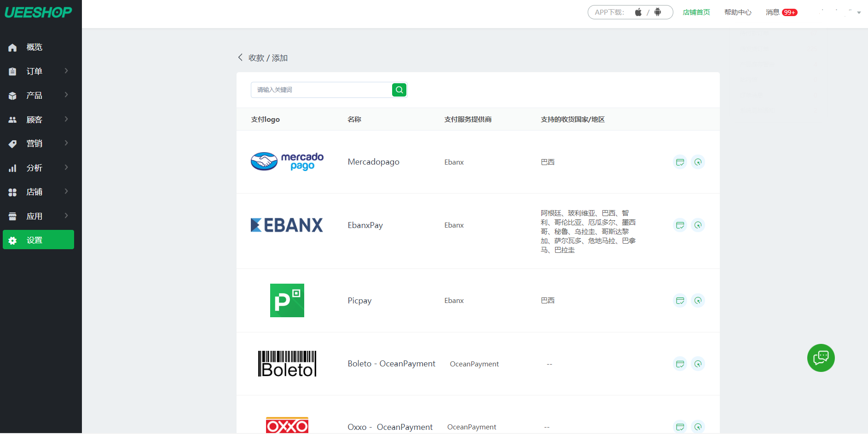
Task: Click the card-check icon in Boleto row
Action: (x=680, y=364)
